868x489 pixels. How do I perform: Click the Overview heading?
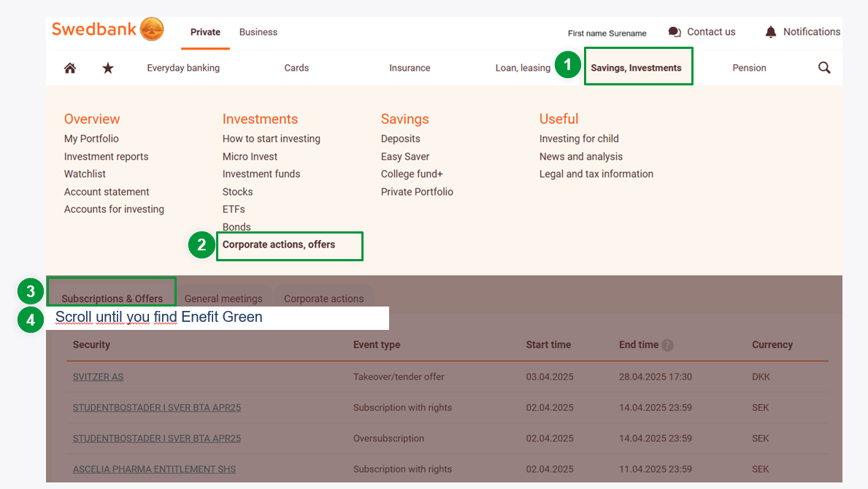coord(92,119)
